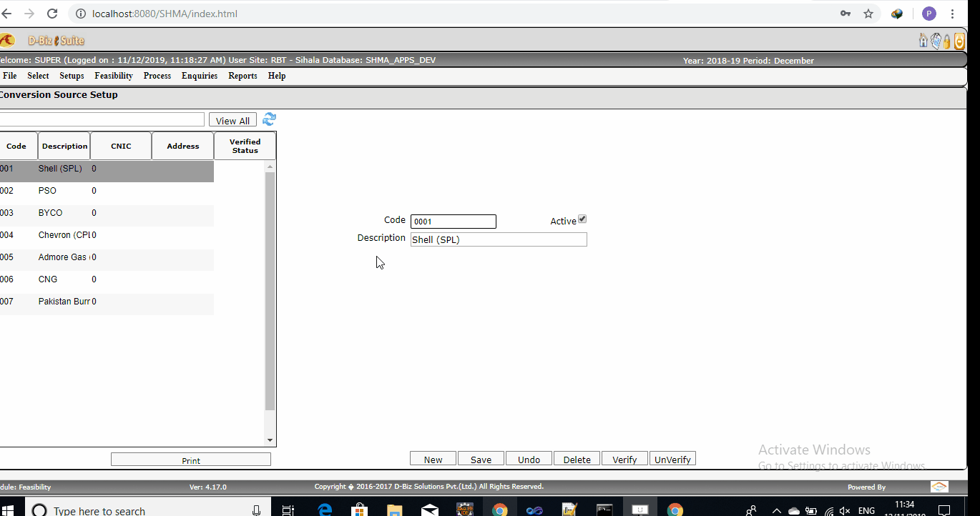Image resolution: width=980 pixels, height=516 pixels.
Task: Uncheck the Active checkbox
Action: point(582,218)
